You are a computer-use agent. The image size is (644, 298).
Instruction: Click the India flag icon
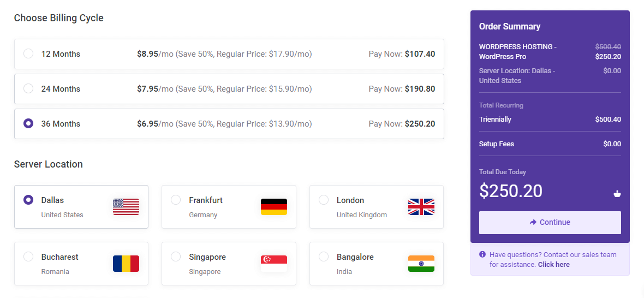(x=421, y=264)
